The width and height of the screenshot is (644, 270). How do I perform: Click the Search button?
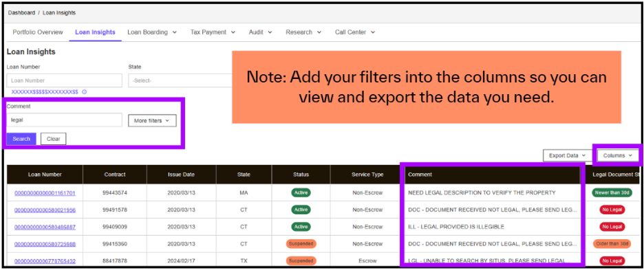pyautogui.click(x=21, y=139)
